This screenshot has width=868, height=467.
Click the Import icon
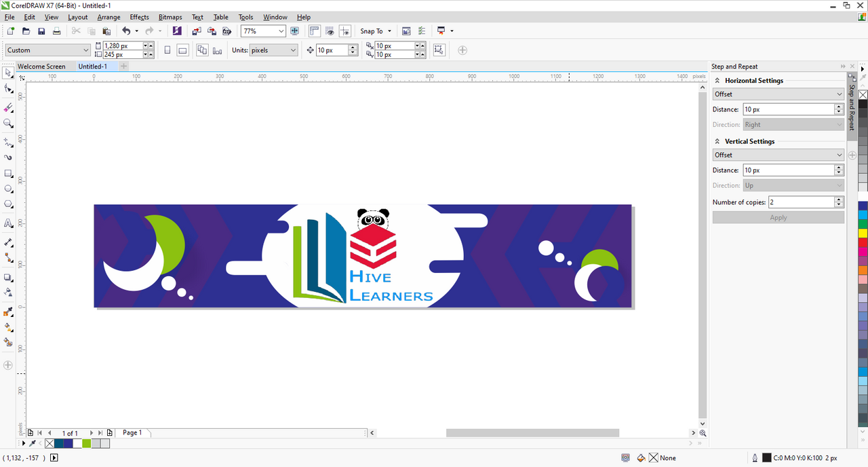(x=197, y=31)
